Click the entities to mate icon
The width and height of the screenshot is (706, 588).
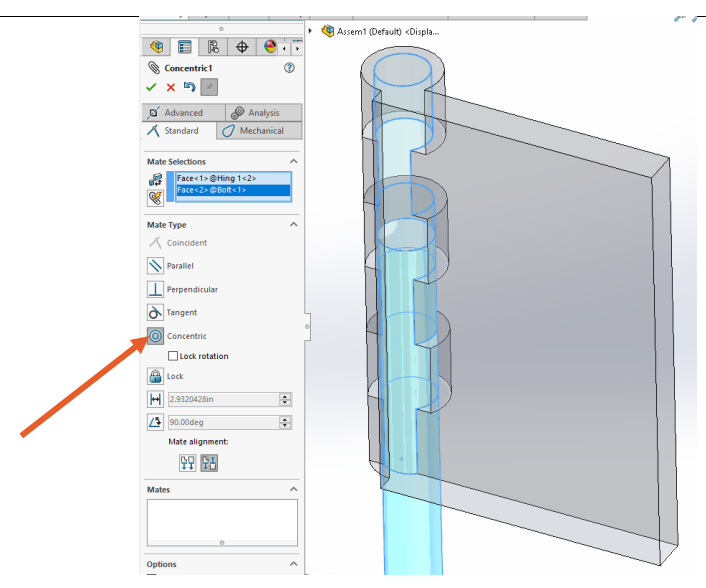(155, 180)
